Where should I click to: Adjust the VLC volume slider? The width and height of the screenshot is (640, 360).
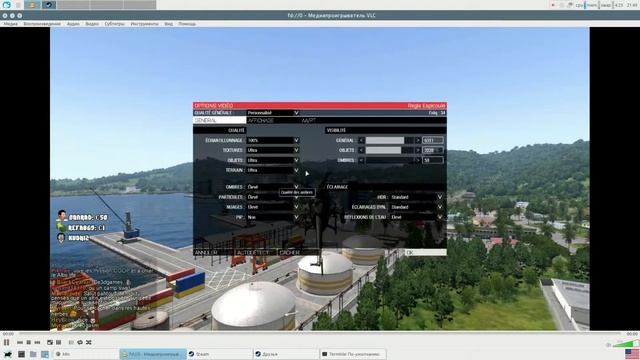pos(625,344)
